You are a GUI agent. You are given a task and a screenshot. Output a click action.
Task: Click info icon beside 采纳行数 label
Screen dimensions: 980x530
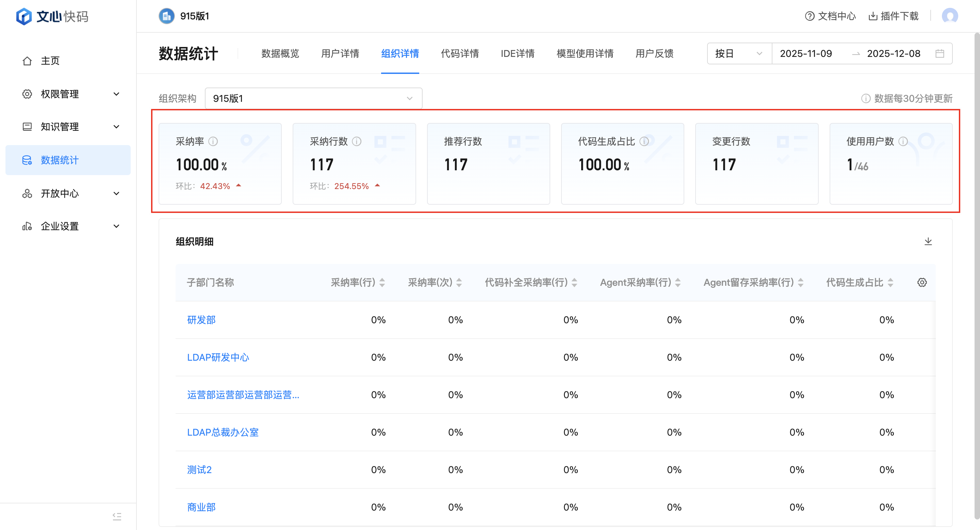click(357, 142)
